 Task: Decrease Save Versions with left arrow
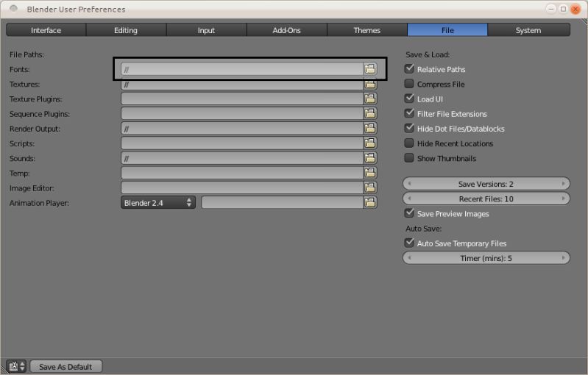tap(409, 184)
